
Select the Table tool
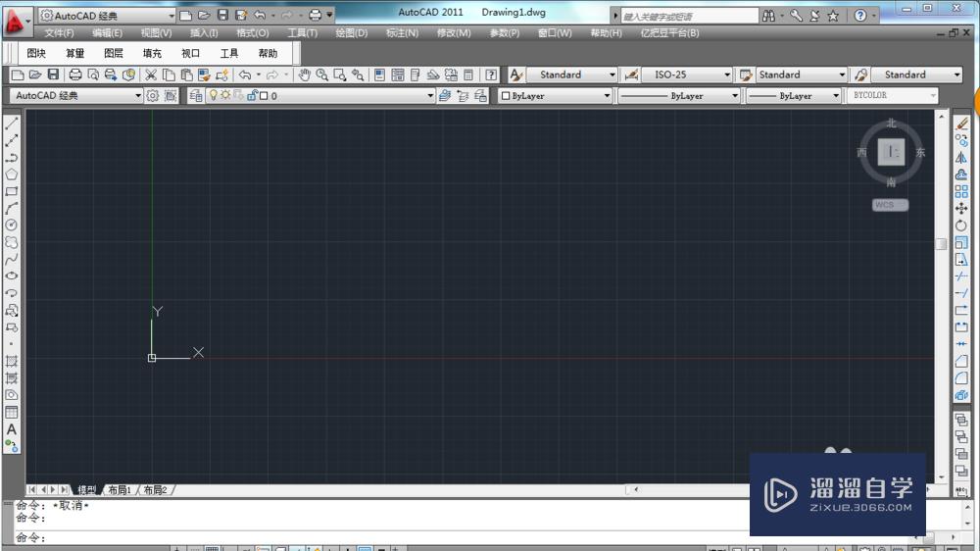pyautogui.click(x=11, y=412)
